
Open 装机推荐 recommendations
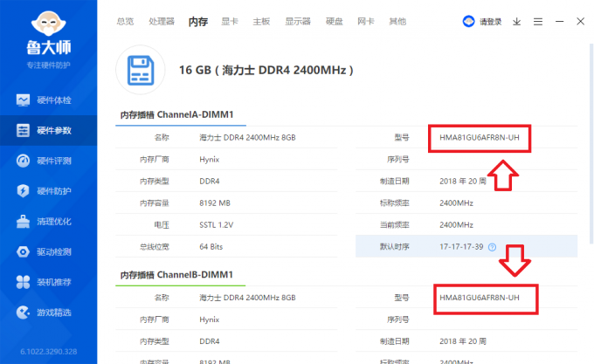pos(49,282)
